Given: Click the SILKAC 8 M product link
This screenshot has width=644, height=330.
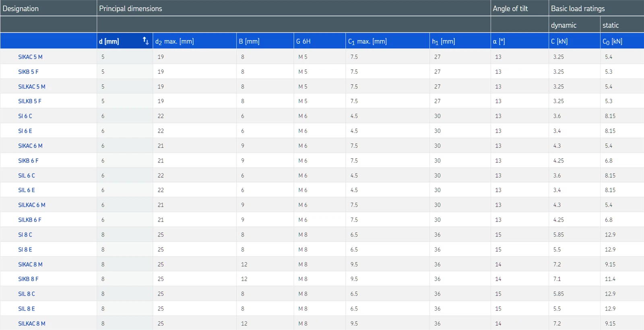Looking at the screenshot, I should (31, 324).
